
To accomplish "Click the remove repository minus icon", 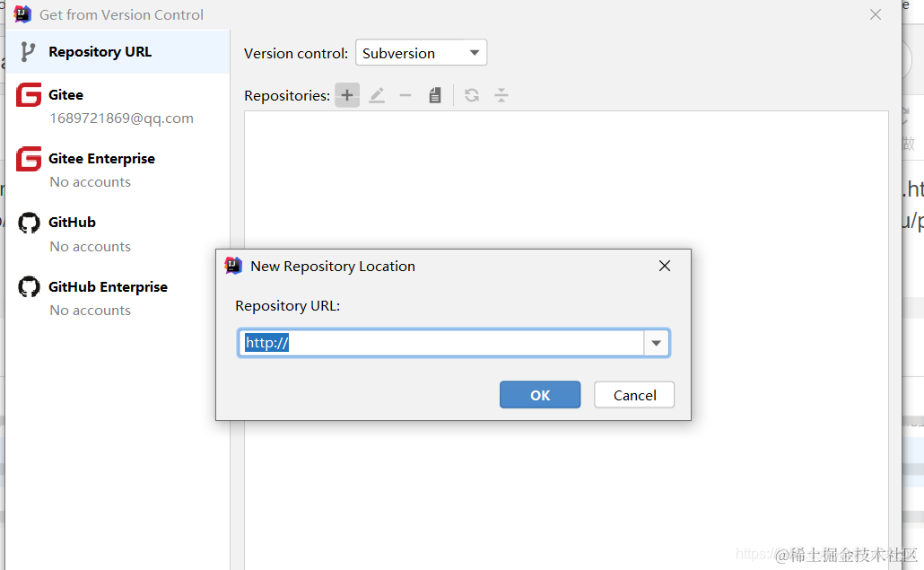I will pos(405,95).
